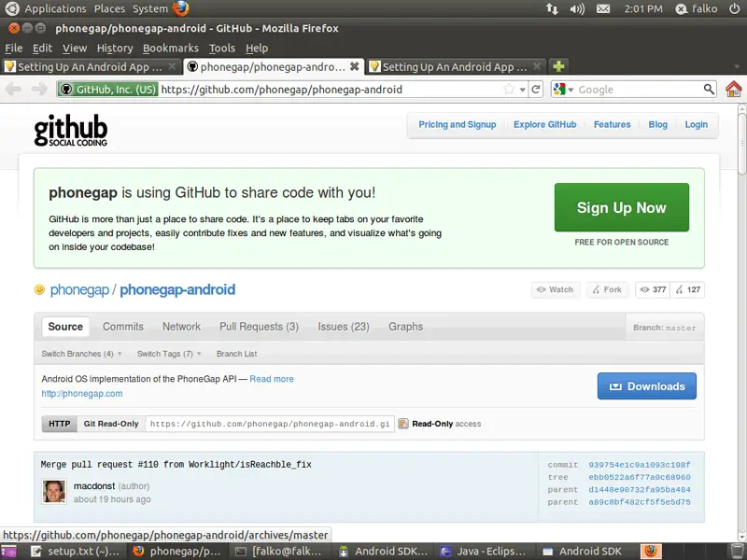
Task: Reload the page with the refresh icon
Action: coord(536,89)
